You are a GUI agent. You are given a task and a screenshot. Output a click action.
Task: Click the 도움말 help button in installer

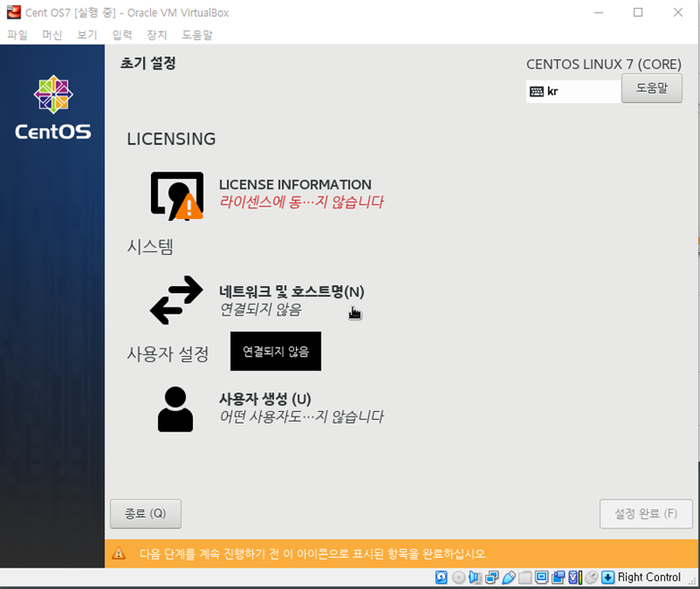tap(652, 88)
